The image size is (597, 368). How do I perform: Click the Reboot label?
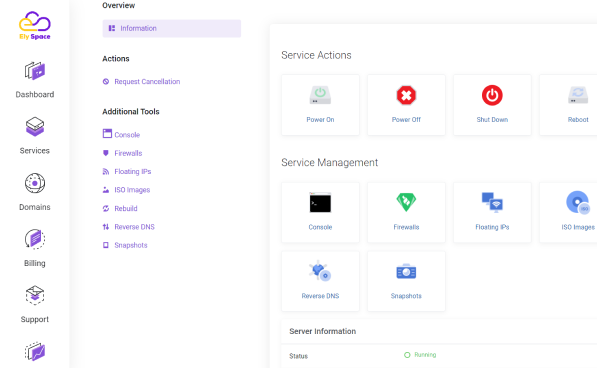click(x=578, y=119)
